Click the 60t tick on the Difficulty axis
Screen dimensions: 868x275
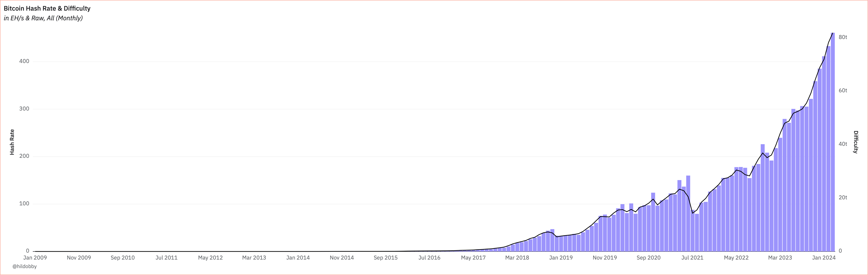(x=843, y=90)
